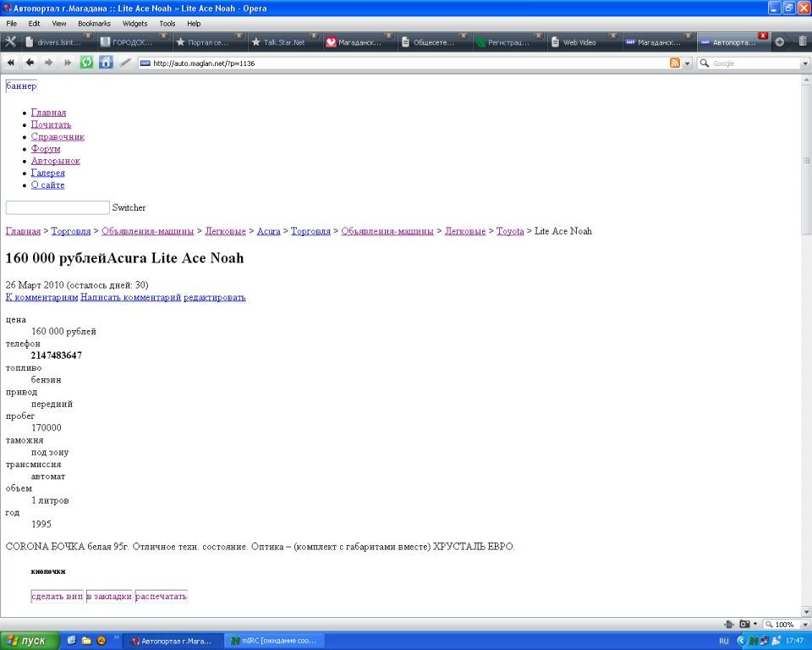This screenshot has width=812, height=650.
Task: Click the Switcher text input field
Action: point(58,207)
